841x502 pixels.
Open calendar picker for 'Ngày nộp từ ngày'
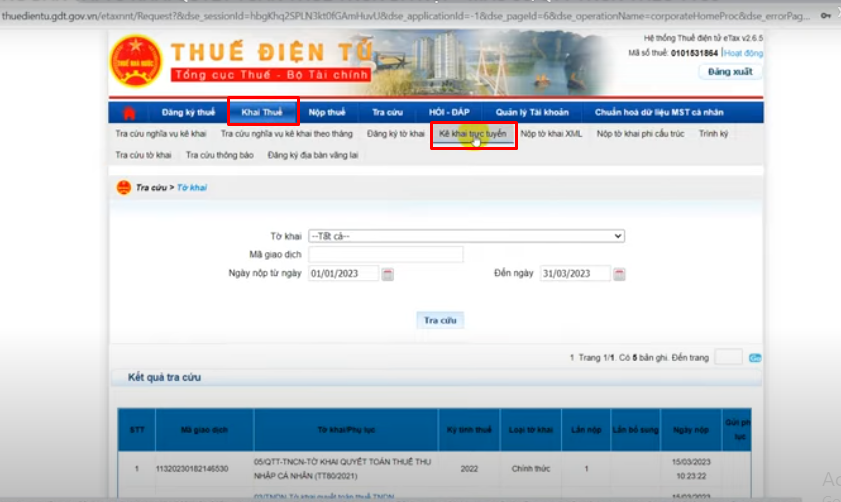pos(388,274)
